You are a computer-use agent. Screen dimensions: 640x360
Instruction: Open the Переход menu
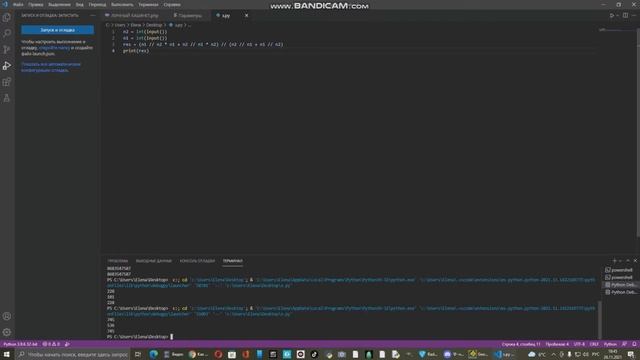pyautogui.click(x=97, y=4)
